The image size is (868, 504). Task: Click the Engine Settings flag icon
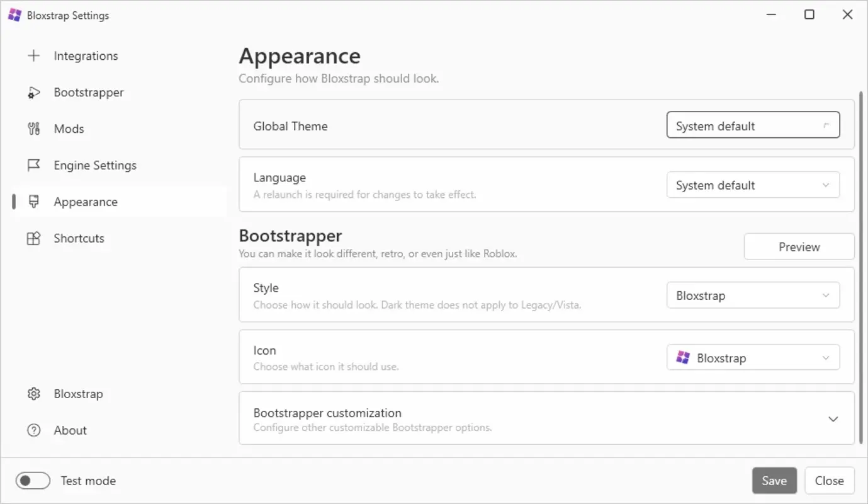click(33, 165)
